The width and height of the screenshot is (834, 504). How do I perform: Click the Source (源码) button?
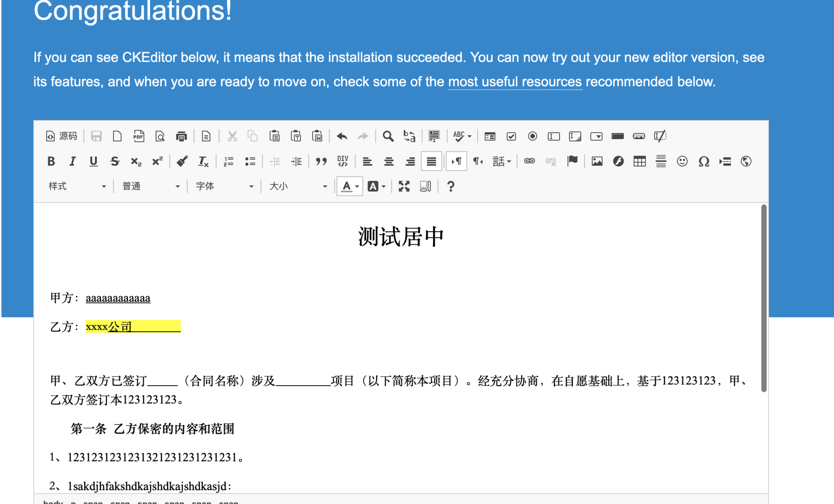(x=62, y=136)
